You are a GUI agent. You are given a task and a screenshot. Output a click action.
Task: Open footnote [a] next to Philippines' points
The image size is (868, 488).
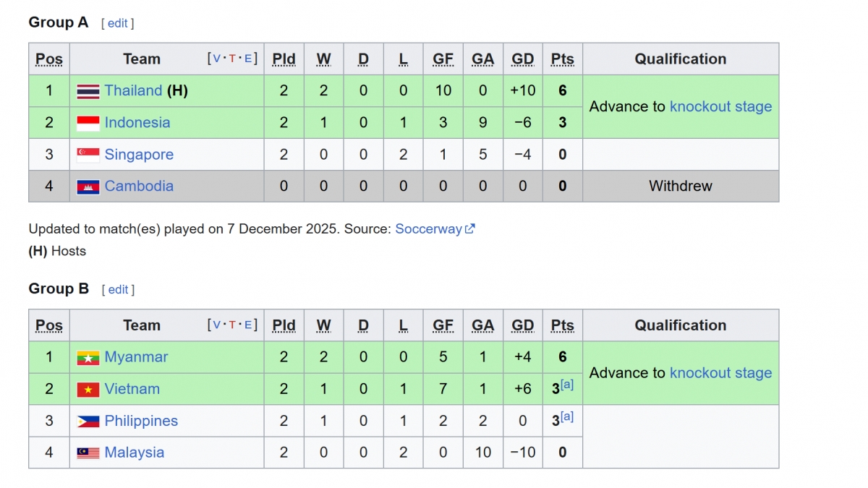pyautogui.click(x=567, y=417)
